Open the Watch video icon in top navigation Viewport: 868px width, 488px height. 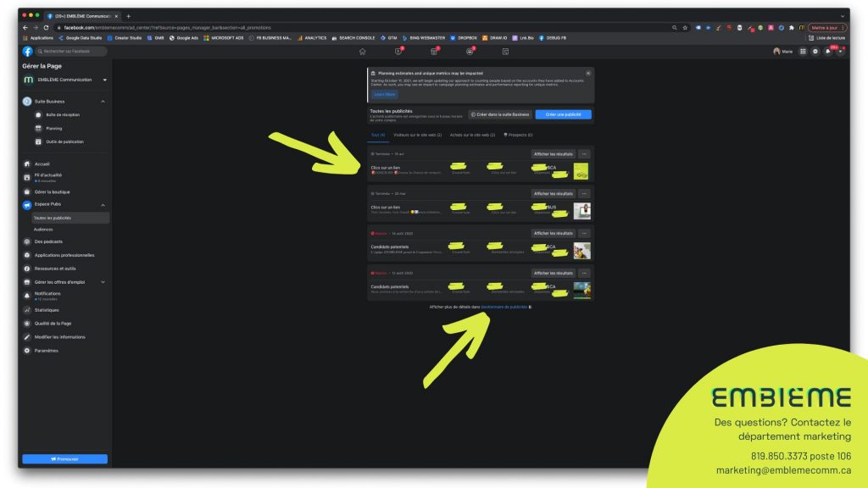398,52
